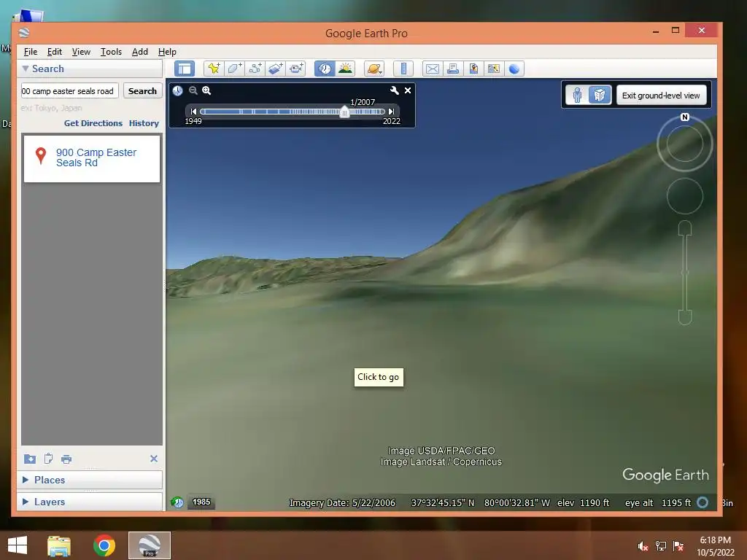Open the File menu
Image resolution: width=747 pixels, height=560 pixels.
click(x=31, y=52)
